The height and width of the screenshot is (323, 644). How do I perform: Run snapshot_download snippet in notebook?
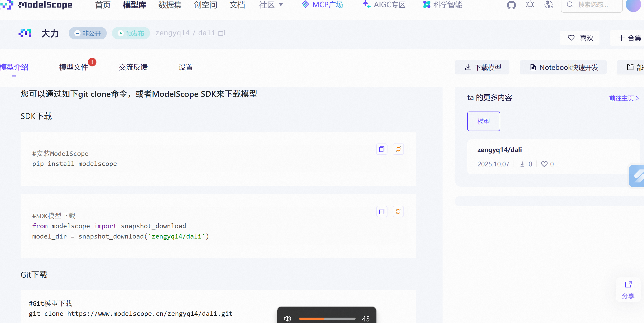pyautogui.click(x=398, y=211)
